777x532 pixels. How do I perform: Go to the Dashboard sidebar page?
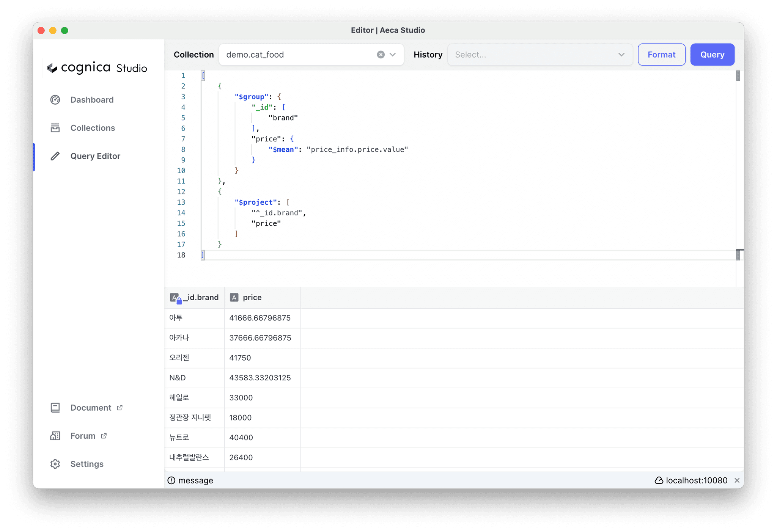pyautogui.click(x=92, y=100)
